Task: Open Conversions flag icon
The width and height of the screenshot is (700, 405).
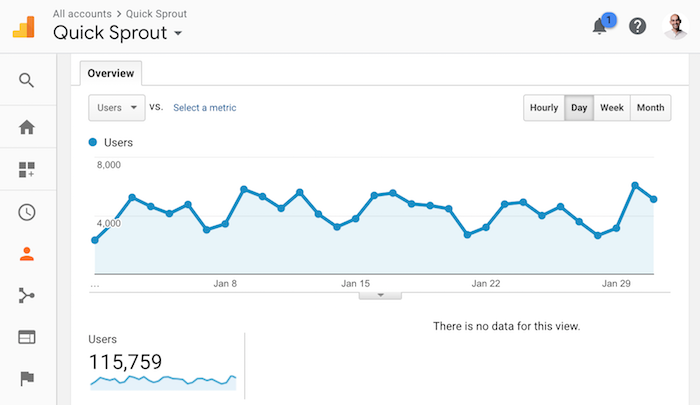Action: pyautogui.click(x=27, y=379)
